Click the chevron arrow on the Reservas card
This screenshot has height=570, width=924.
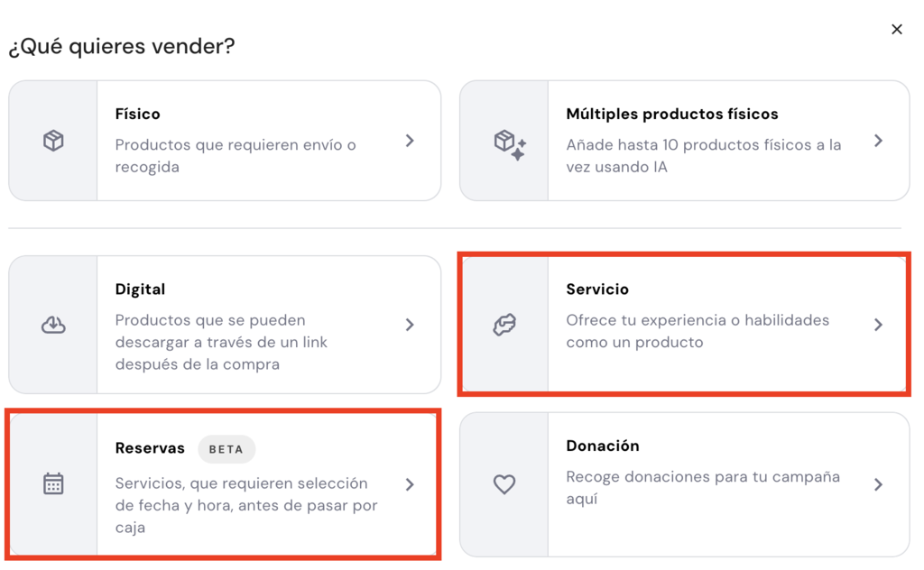click(x=410, y=483)
